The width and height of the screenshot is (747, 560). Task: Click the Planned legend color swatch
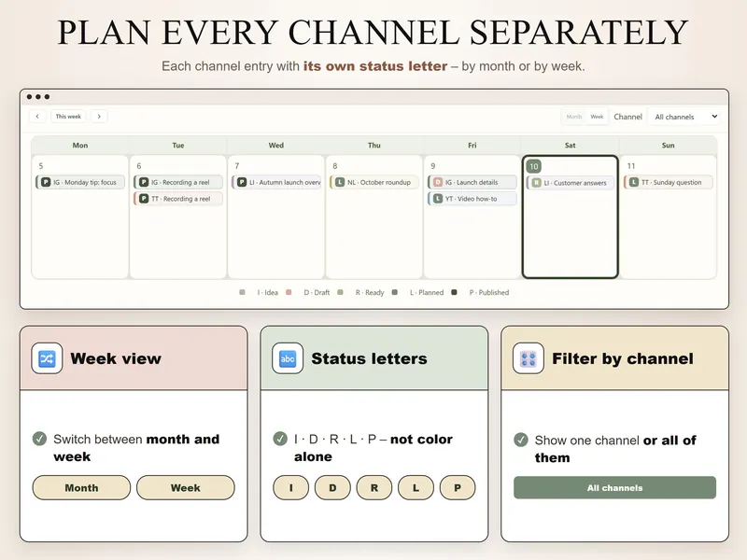coord(395,292)
